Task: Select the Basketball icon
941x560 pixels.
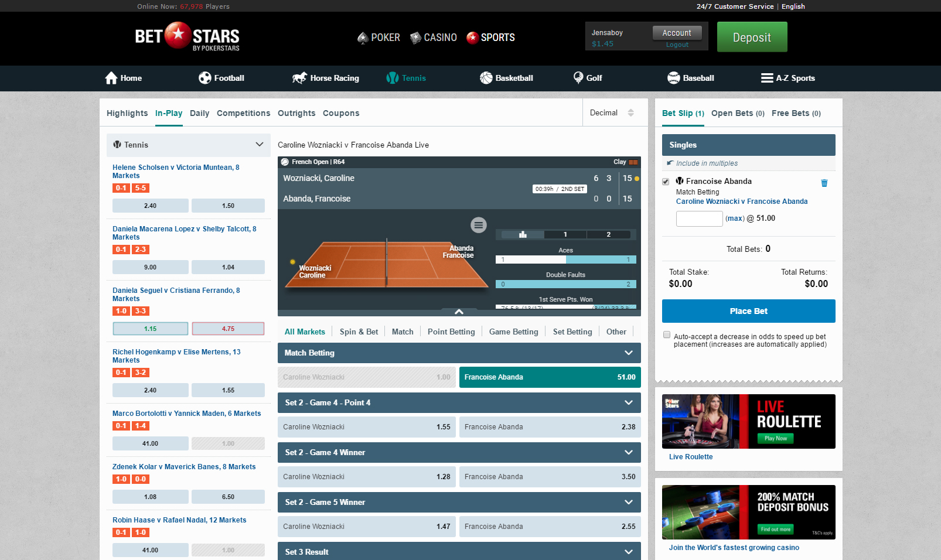Action: 486,78
